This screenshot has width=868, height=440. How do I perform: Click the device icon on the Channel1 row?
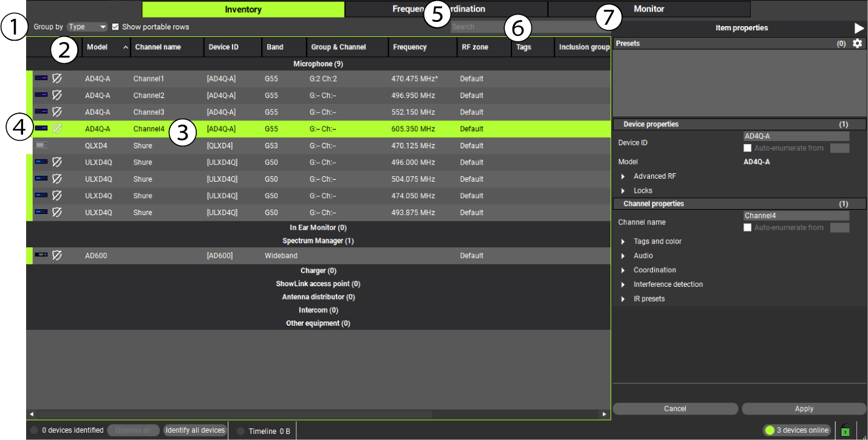41,78
